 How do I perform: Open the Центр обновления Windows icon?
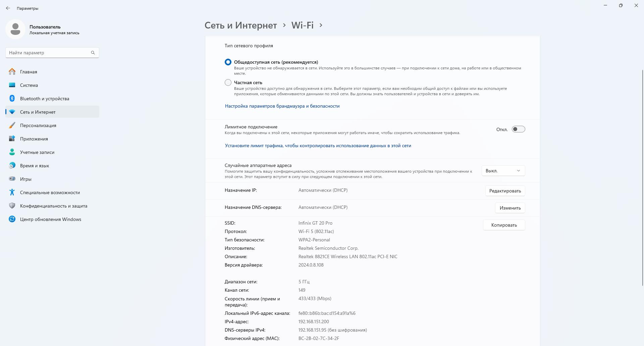pos(12,219)
